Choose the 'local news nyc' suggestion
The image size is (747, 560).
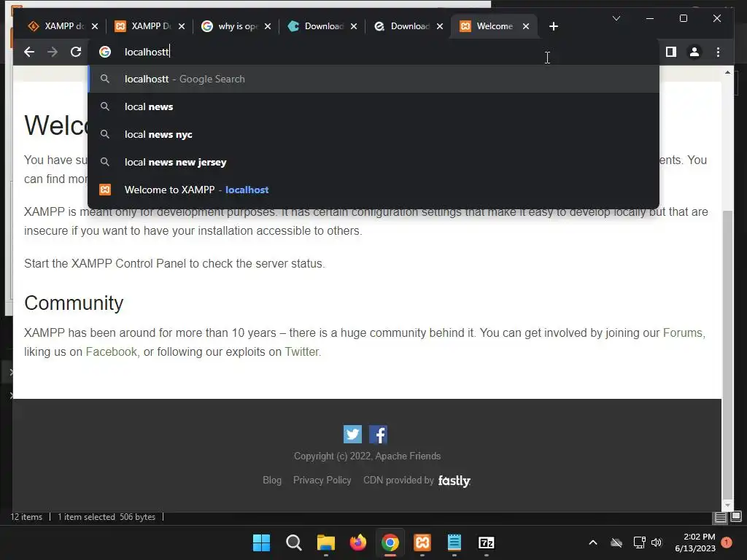pyautogui.click(x=373, y=134)
